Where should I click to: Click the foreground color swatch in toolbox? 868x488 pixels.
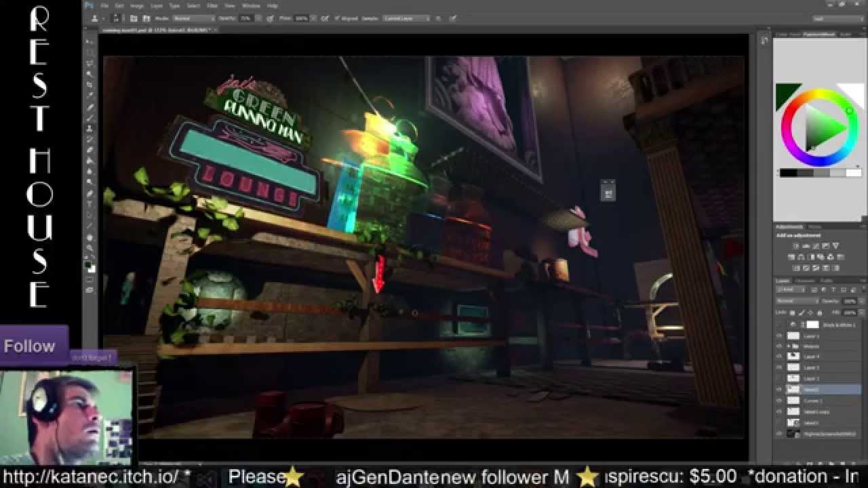[88, 264]
